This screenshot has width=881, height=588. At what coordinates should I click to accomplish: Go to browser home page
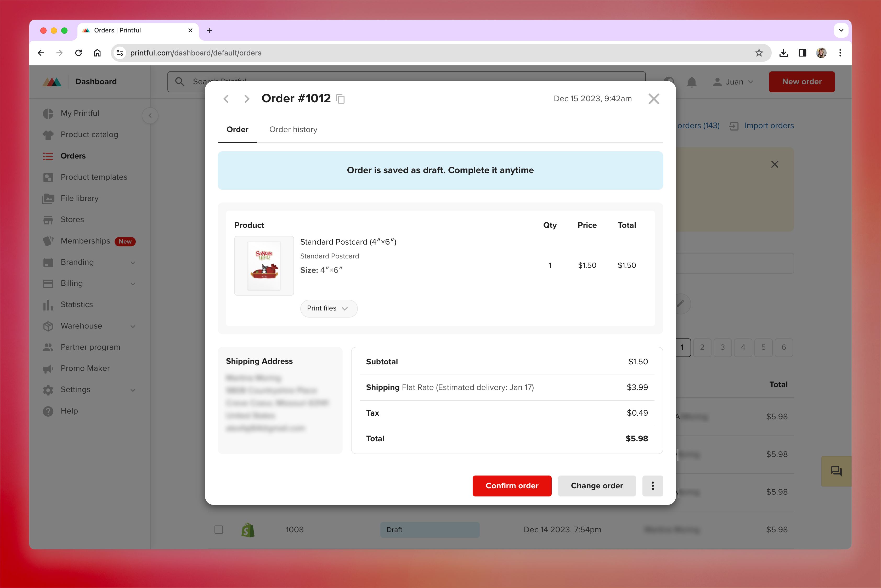97,53
